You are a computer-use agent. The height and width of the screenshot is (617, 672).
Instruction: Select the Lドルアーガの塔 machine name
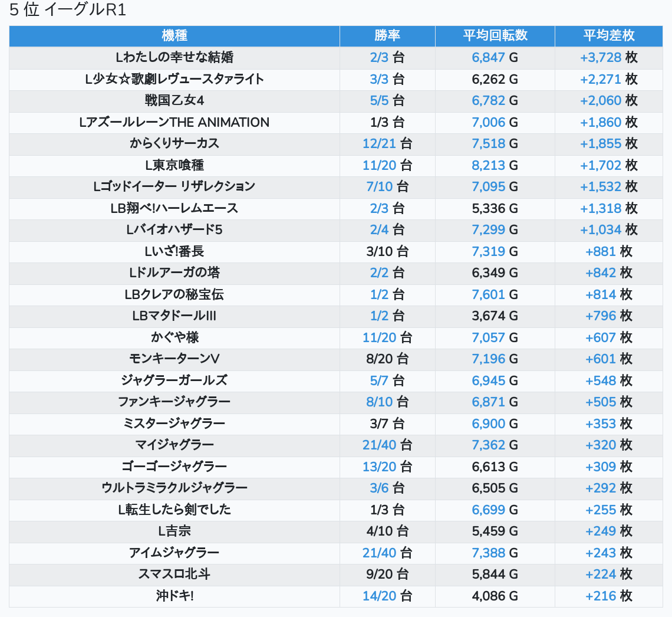(174, 273)
